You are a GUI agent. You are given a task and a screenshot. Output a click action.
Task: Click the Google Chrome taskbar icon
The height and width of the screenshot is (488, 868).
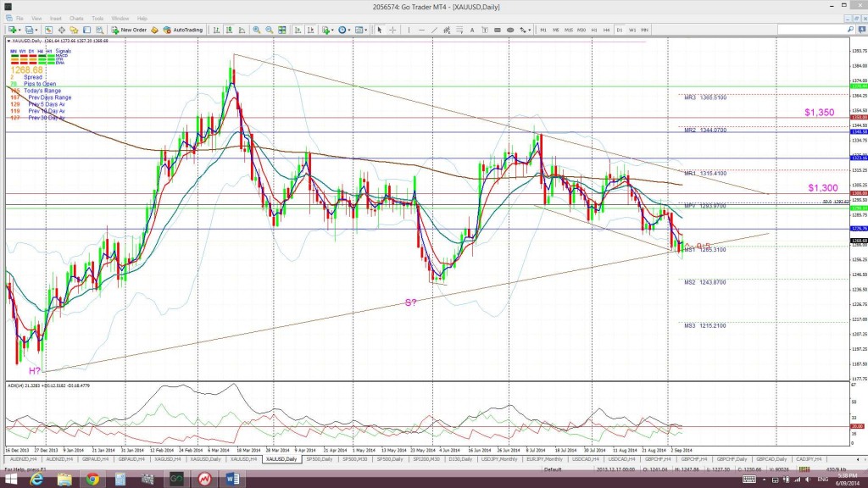93,480
